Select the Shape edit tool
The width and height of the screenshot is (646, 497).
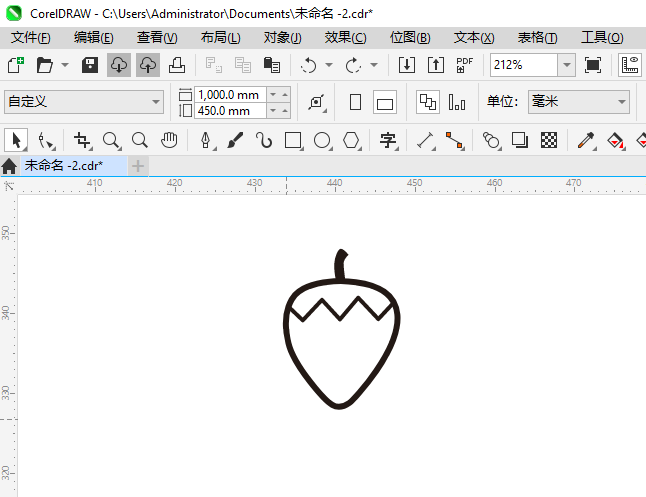[46, 140]
